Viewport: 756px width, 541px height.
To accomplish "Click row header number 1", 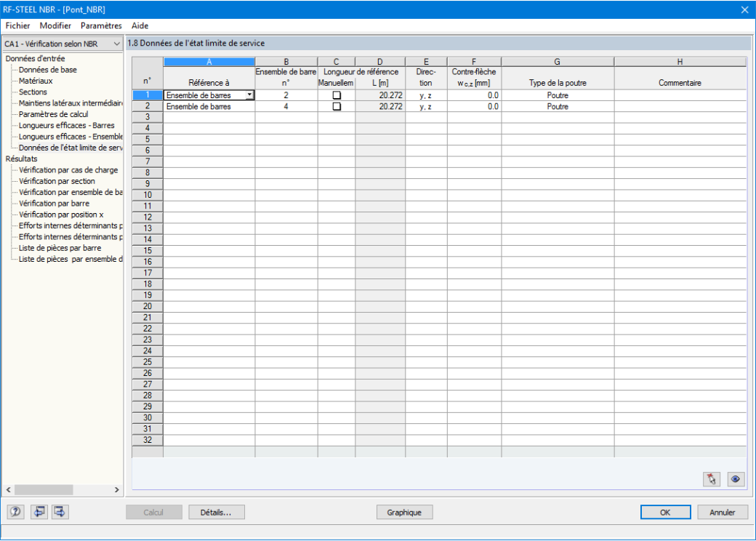I will pos(148,95).
